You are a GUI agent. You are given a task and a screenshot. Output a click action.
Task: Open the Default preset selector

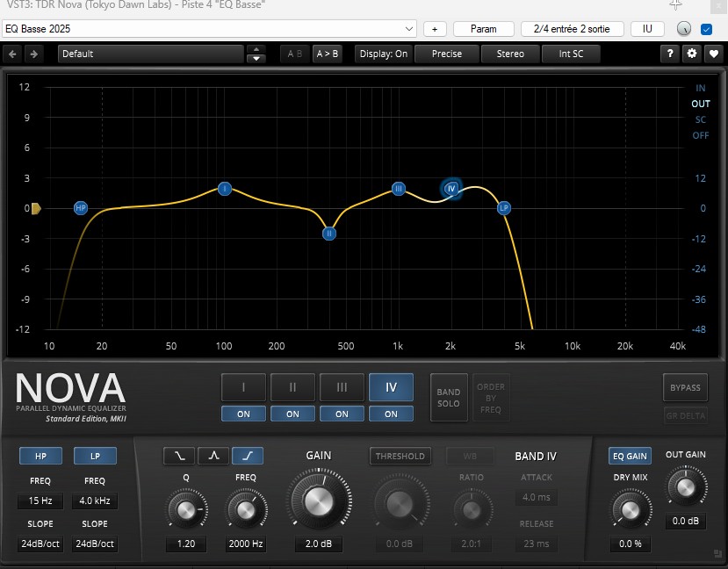(x=150, y=54)
